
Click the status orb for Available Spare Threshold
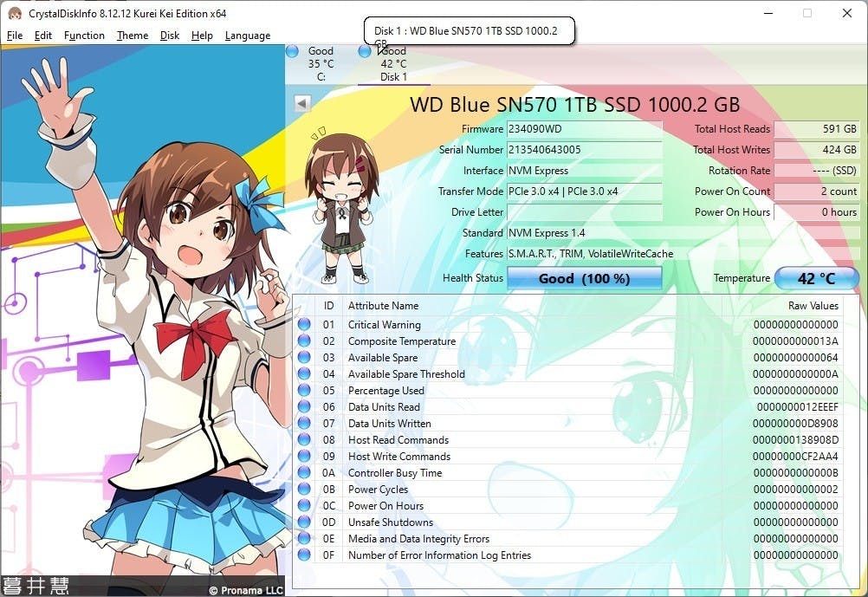tap(304, 373)
